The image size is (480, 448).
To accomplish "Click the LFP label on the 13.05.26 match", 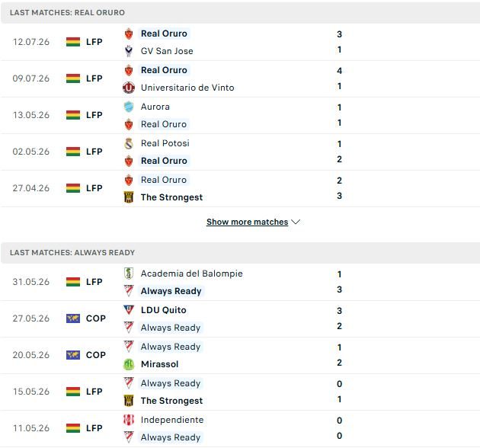I will point(94,115).
